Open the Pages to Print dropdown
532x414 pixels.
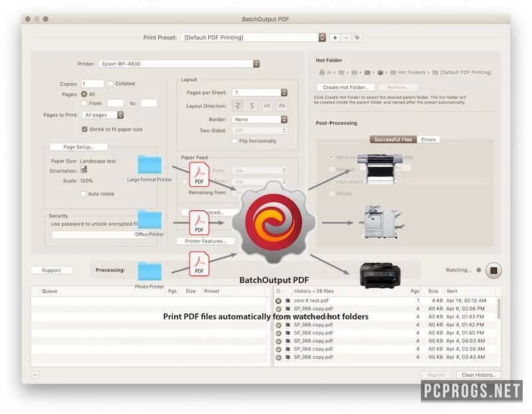coord(103,114)
